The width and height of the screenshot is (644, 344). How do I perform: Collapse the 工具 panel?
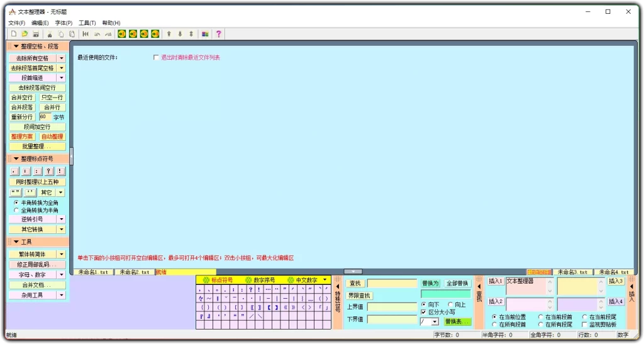16,241
